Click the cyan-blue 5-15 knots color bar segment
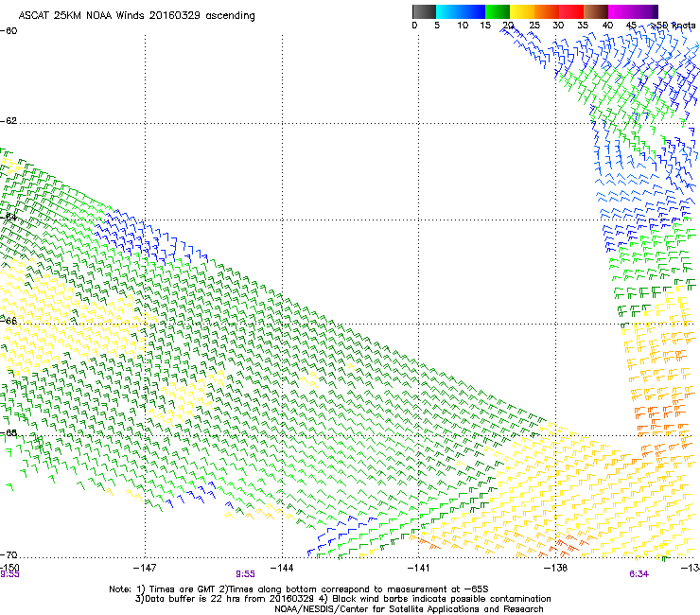The height and width of the screenshot is (615, 700). pos(461,11)
